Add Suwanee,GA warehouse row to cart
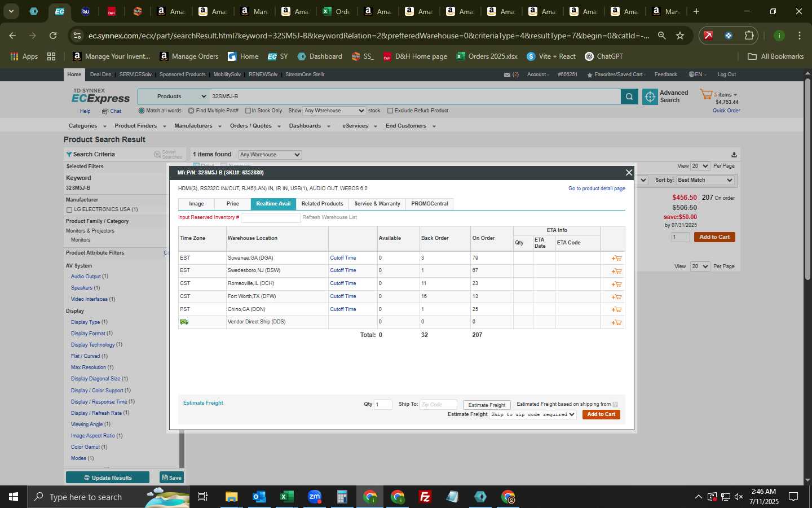This screenshot has height=508, width=812. (616, 259)
